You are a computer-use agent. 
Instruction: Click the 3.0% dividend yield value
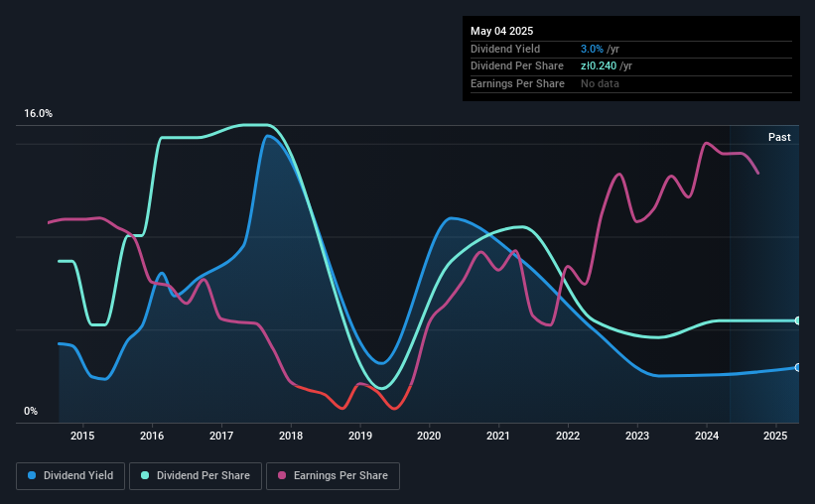click(592, 49)
